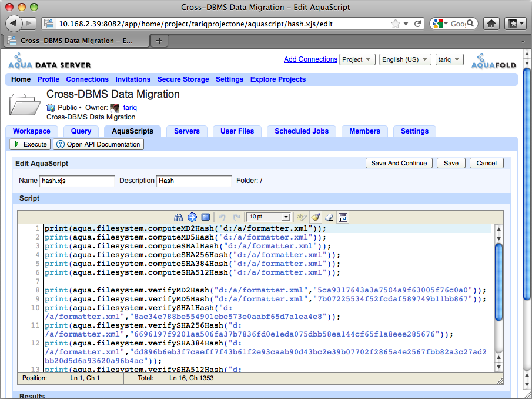Open the English (US) language dropdown

point(405,59)
